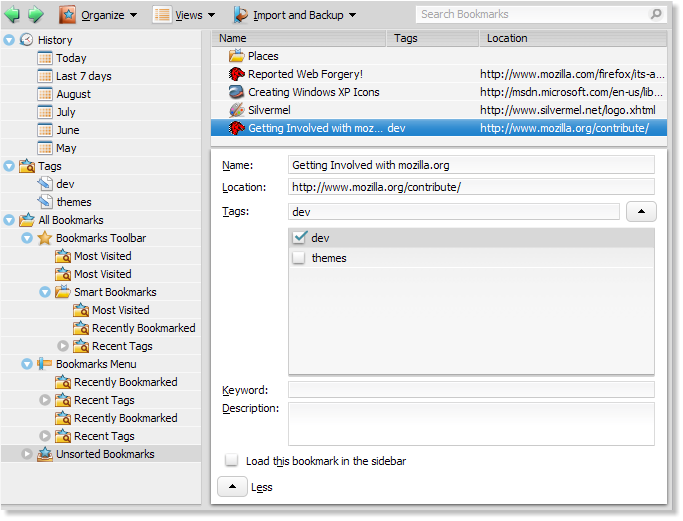Click the Today calendar icon
Screen dimensions: 683x521
[x=44, y=58]
